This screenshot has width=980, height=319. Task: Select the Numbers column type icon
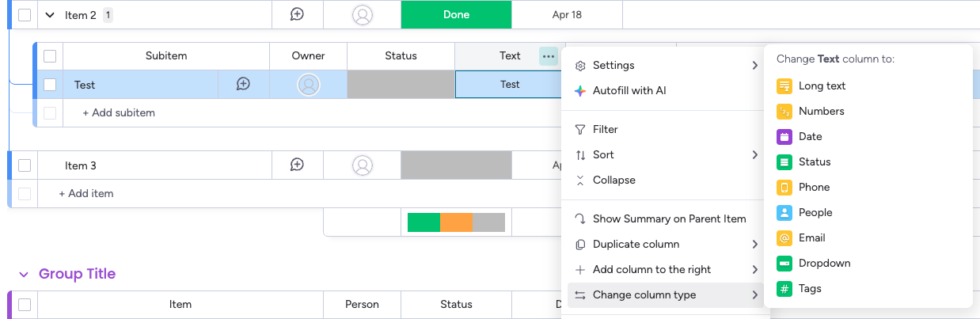click(x=784, y=111)
